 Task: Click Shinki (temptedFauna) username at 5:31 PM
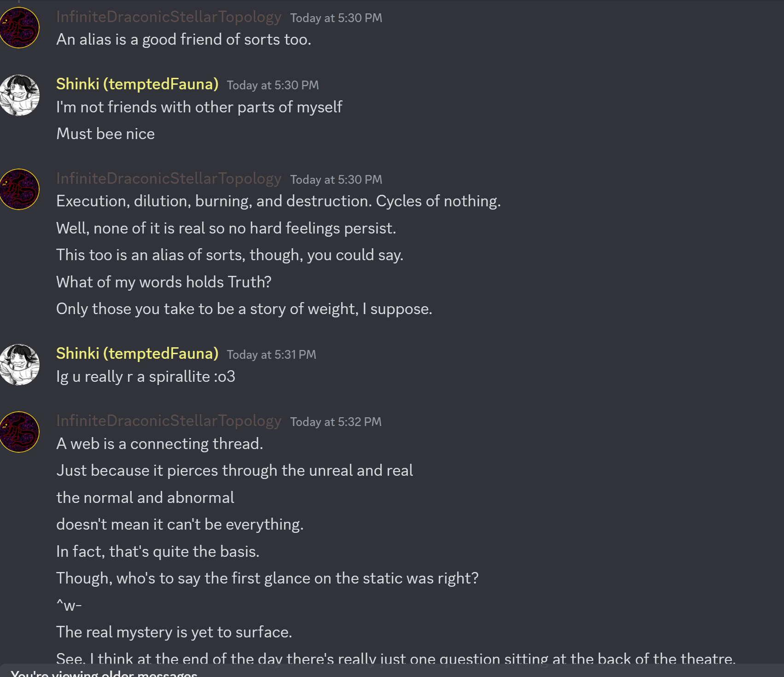tap(137, 354)
